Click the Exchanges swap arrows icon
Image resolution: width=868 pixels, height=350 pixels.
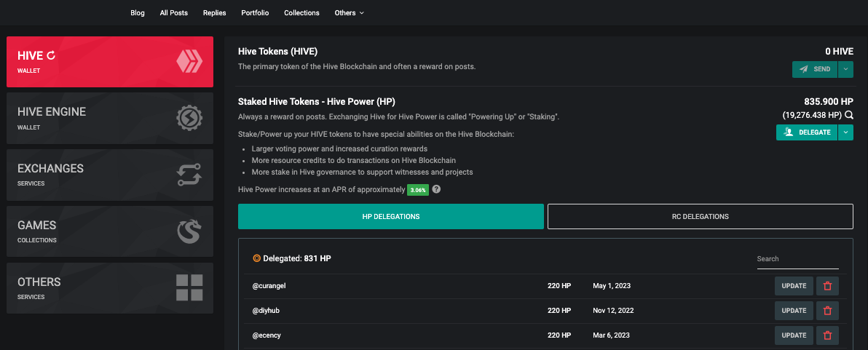pyautogui.click(x=189, y=175)
